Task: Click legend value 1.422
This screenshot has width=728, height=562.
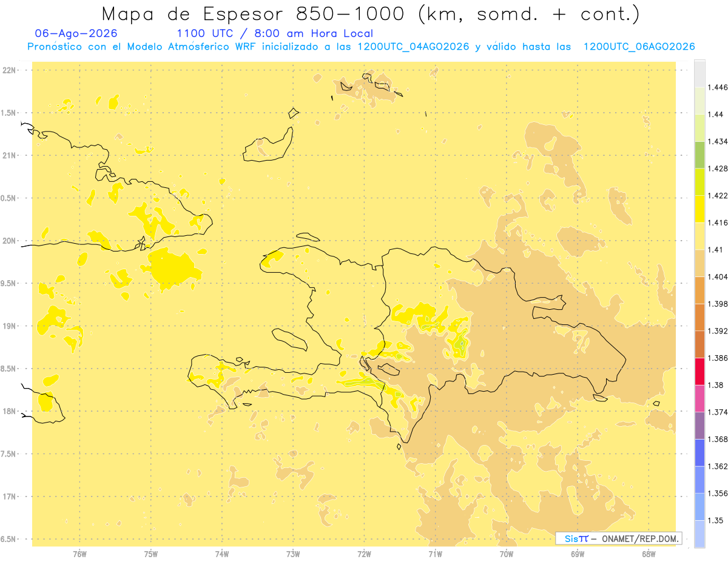Action: pyautogui.click(x=718, y=195)
